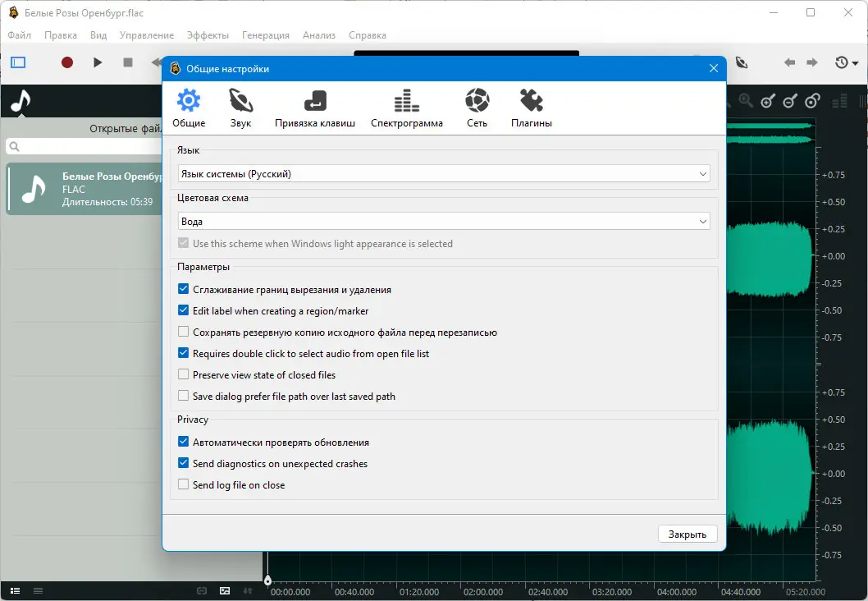Expand the Язык системы (Русский) language dropdown
This screenshot has height=601, width=868.
point(444,174)
